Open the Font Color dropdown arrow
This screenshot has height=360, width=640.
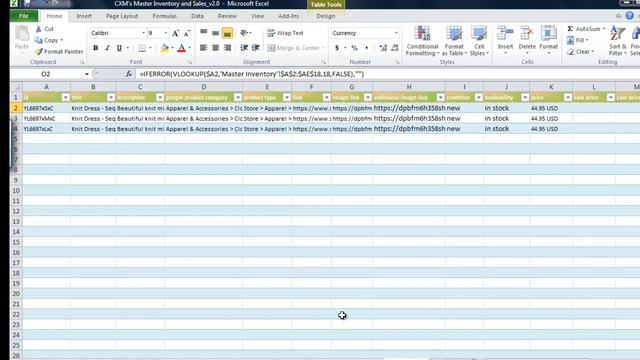click(x=189, y=48)
